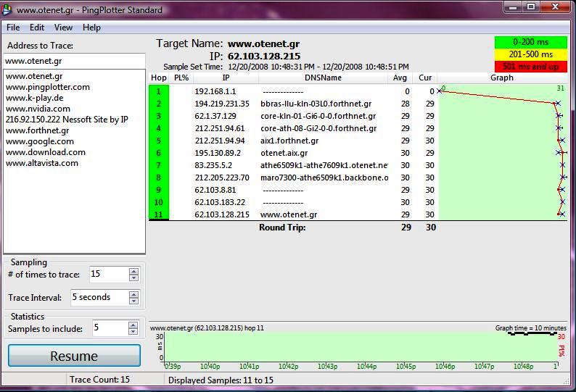Click IP address 212.205.223.70
The image size is (576, 392).
coord(222,178)
